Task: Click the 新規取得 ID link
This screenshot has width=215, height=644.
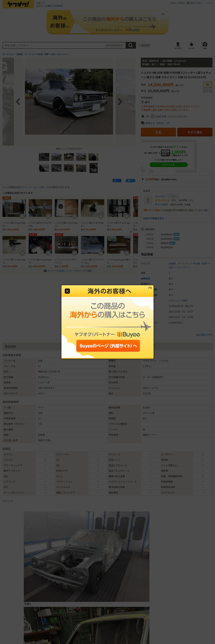Action: pyautogui.click(x=58, y=6)
